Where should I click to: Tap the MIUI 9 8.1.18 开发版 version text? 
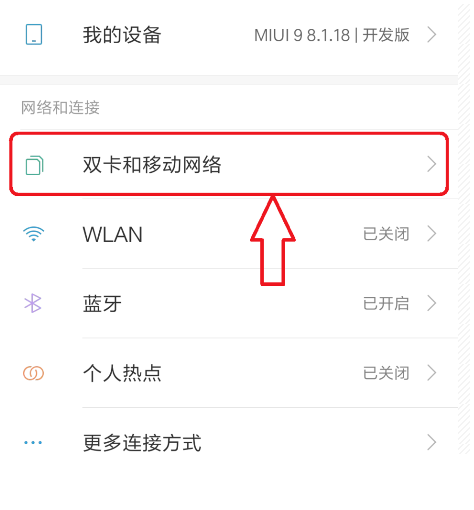coord(332,35)
